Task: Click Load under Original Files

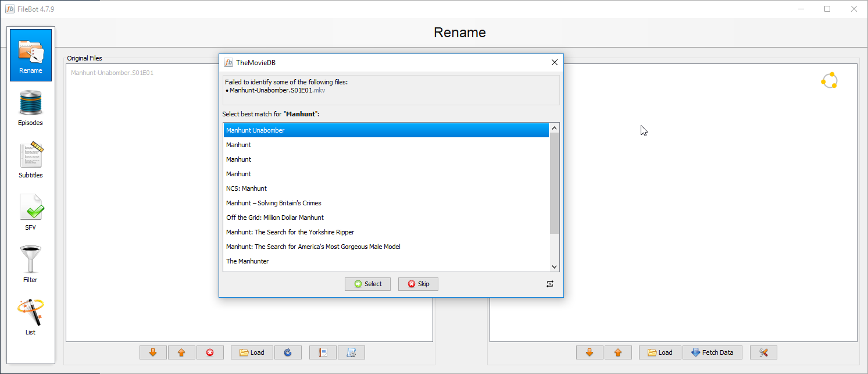Action: coord(252,352)
